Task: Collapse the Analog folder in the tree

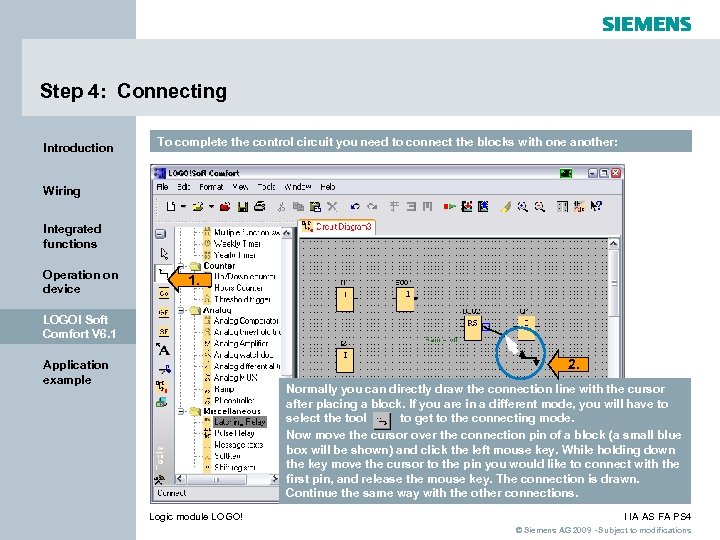Action: [181, 310]
